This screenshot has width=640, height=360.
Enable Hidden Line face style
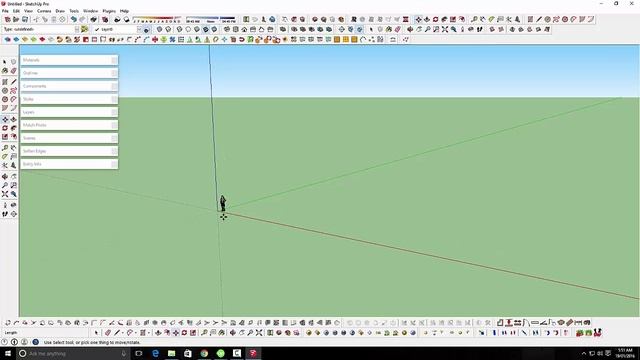pos(188,29)
